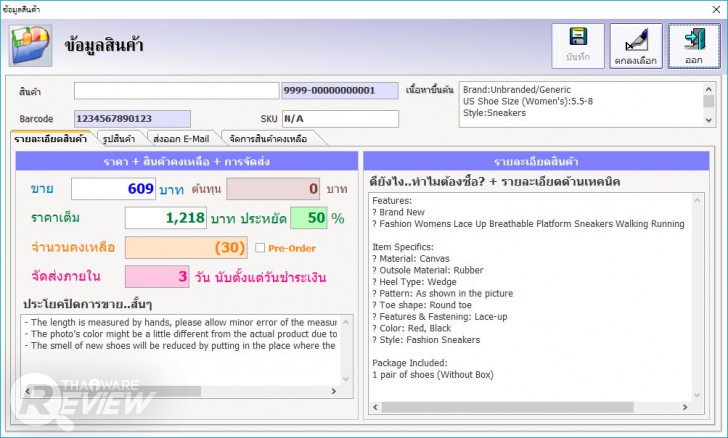Click the 'Material: Canvas' line
Image resolution: width=728 pixels, height=438 pixels.
(411, 258)
